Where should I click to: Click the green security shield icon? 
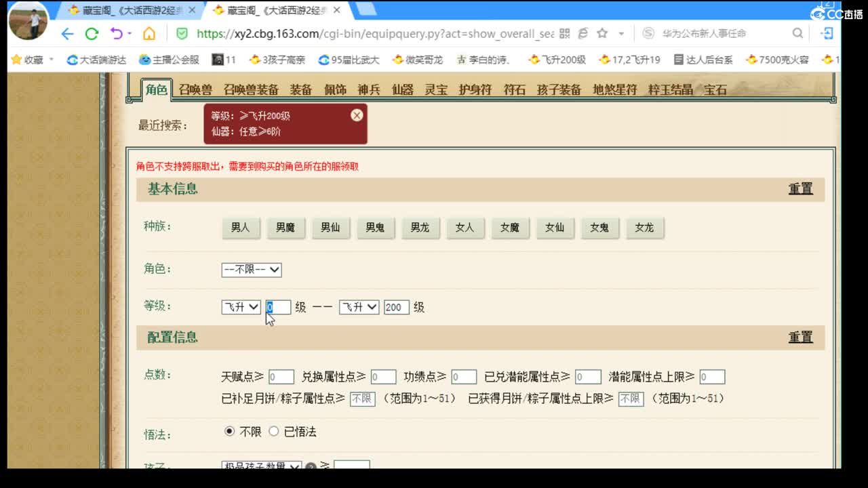tap(182, 33)
